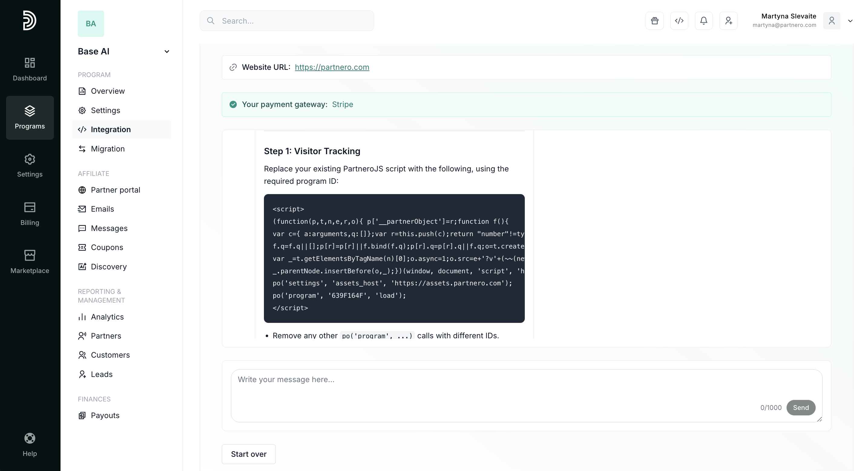
Task: Click the BA program avatar
Action: [x=90, y=24]
